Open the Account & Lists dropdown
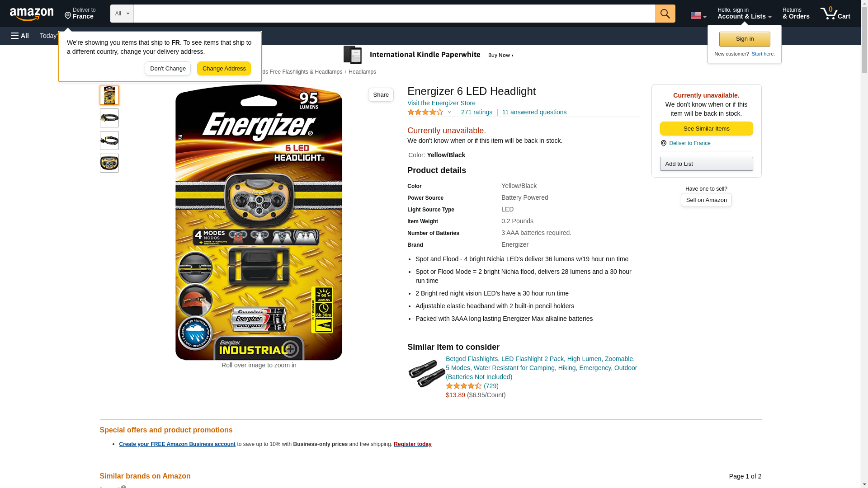 (x=744, y=14)
